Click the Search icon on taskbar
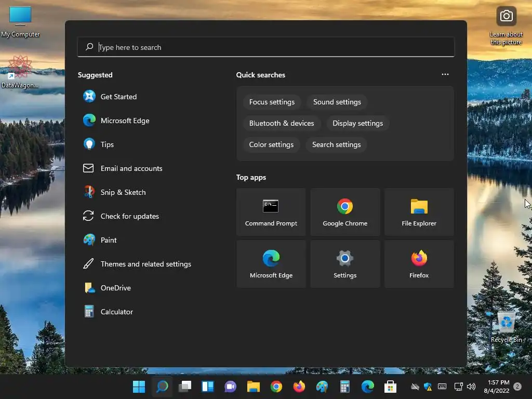 pyautogui.click(x=162, y=387)
